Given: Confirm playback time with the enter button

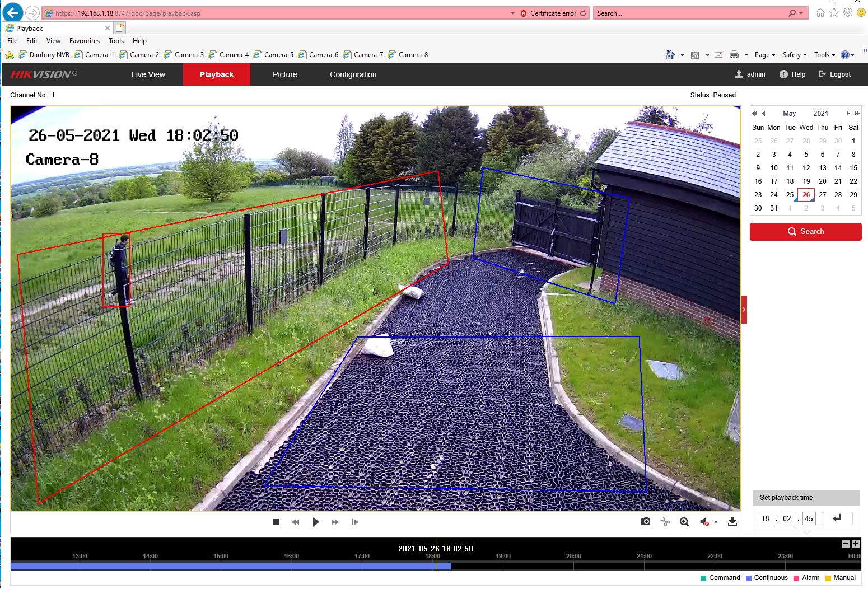Looking at the screenshot, I should [x=837, y=518].
